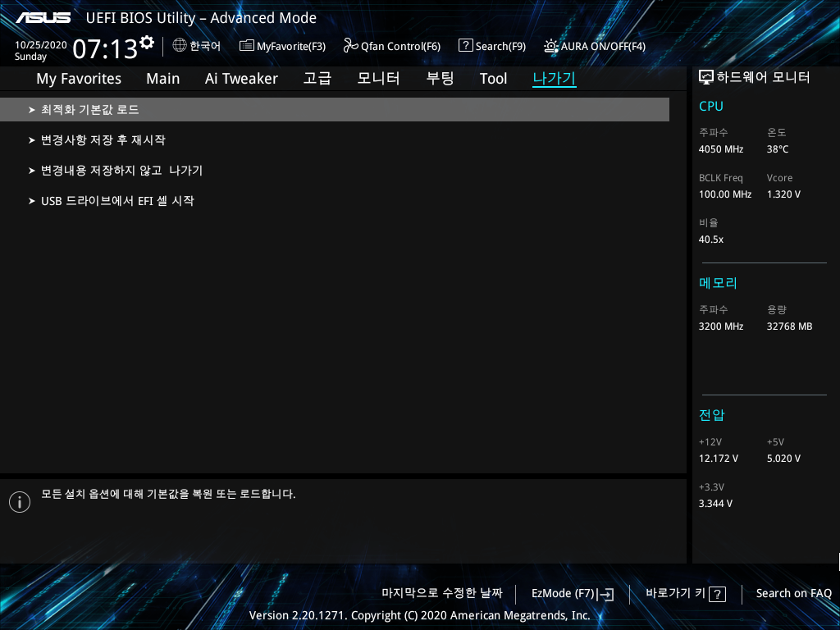The image size is (840, 630).
Task: Click Qfan Control(F6) label
Action: point(400,47)
